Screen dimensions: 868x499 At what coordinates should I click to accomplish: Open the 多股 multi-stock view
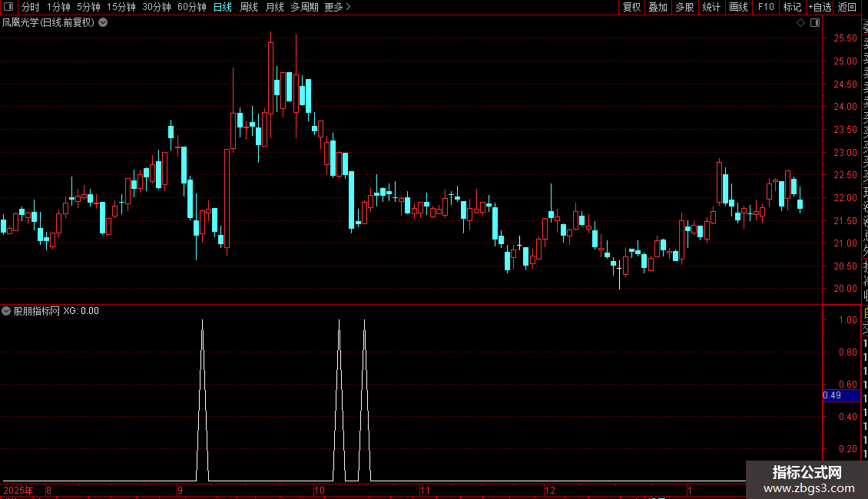[x=684, y=7]
